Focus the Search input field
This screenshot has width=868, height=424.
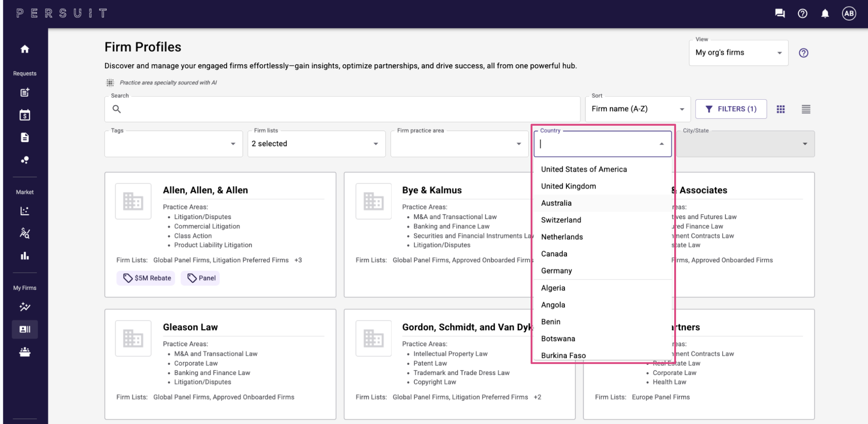[343, 109]
